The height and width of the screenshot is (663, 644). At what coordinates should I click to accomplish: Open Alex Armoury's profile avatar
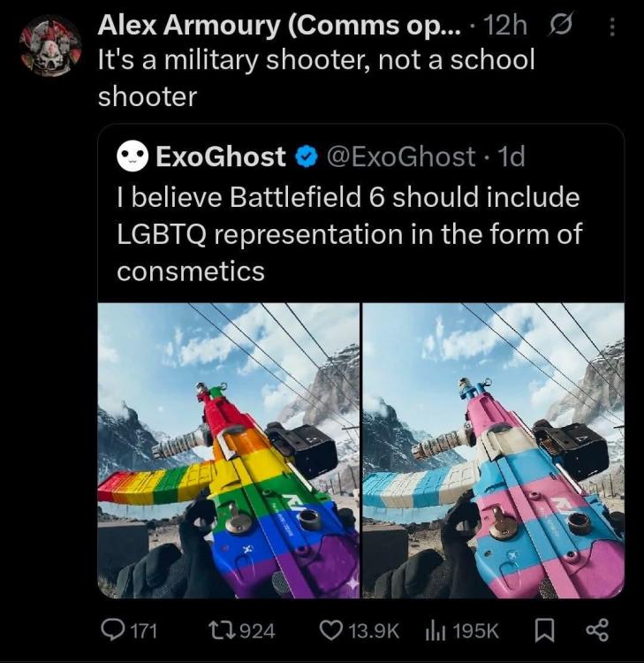(x=50, y=46)
